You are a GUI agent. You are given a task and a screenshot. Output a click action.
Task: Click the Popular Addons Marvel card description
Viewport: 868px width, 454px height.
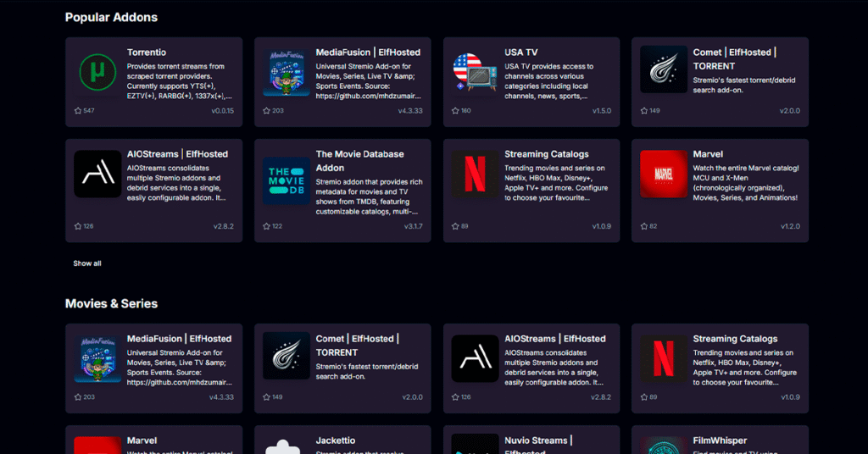(x=746, y=183)
